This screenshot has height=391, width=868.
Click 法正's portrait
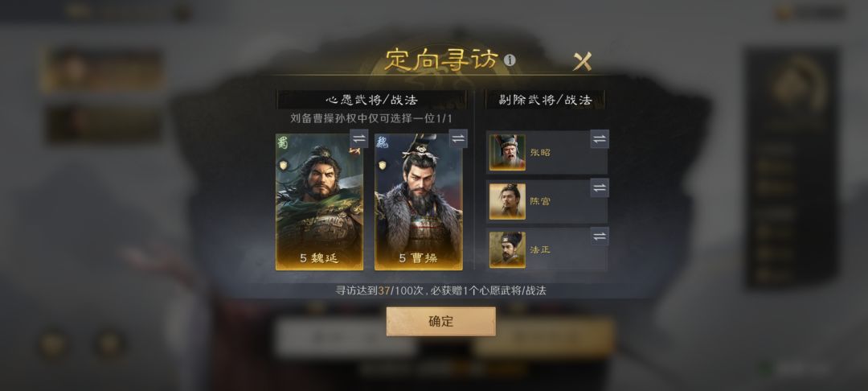point(507,249)
